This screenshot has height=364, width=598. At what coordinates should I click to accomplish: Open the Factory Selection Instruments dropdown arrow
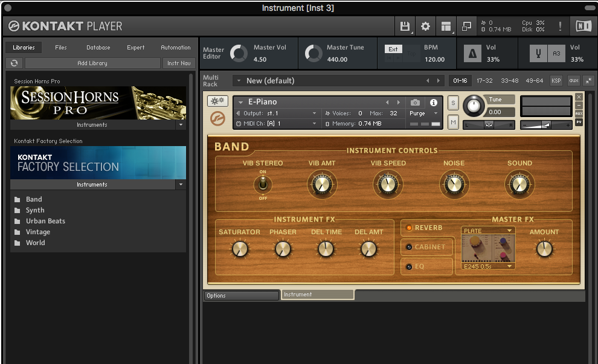click(181, 185)
